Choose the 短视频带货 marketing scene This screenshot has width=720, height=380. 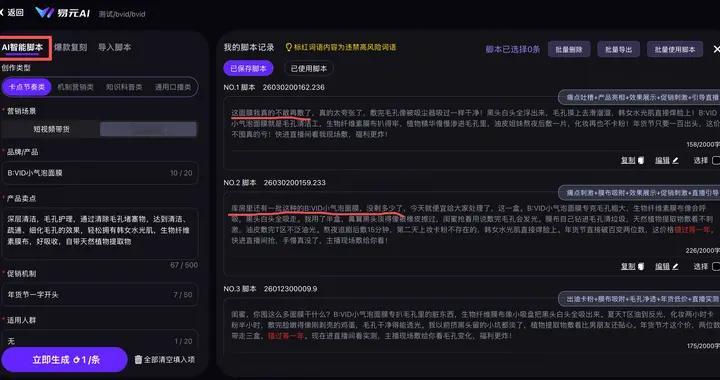click(x=51, y=129)
